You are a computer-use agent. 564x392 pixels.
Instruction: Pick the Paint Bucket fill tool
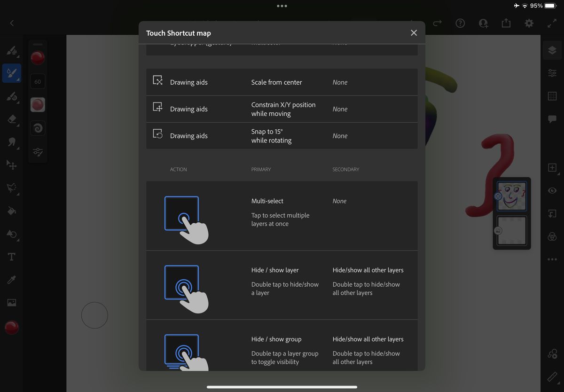click(12, 211)
